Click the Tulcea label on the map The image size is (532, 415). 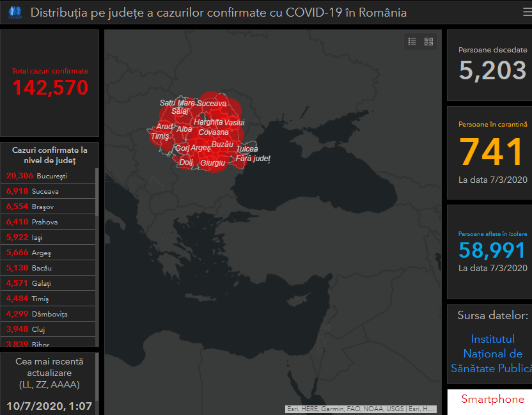coord(247,149)
